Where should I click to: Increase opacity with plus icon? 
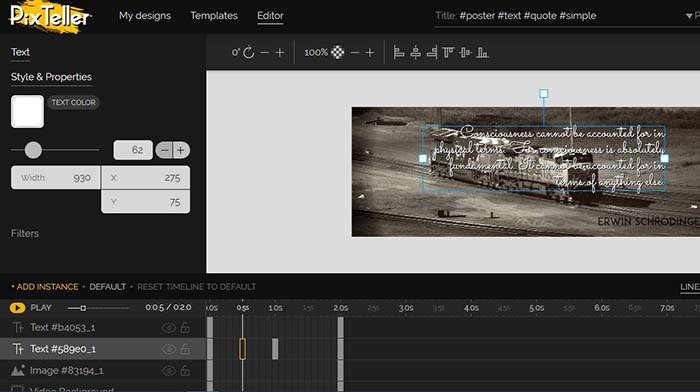point(370,53)
